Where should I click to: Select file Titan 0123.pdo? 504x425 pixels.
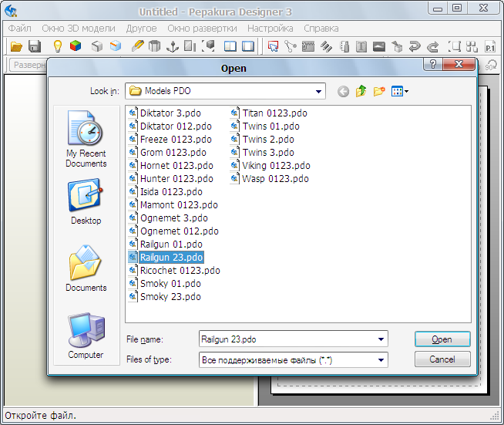click(x=269, y=113)
